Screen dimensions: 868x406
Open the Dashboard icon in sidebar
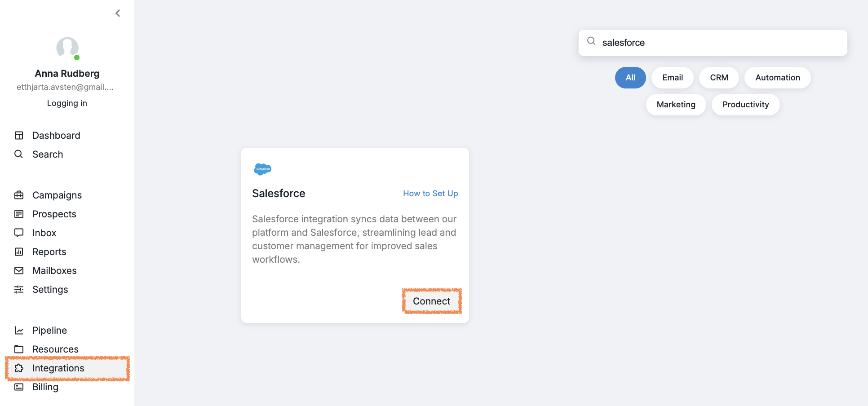coord(19,135)
